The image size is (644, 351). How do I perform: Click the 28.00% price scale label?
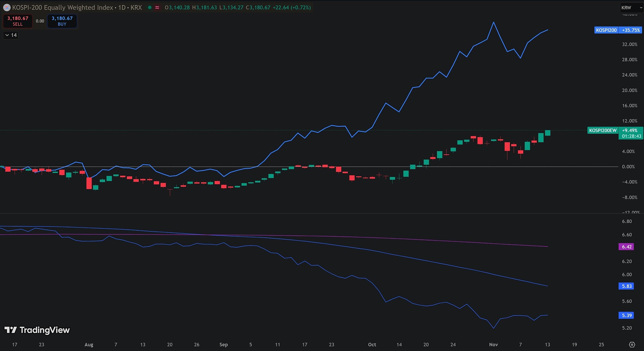[630, 60]
